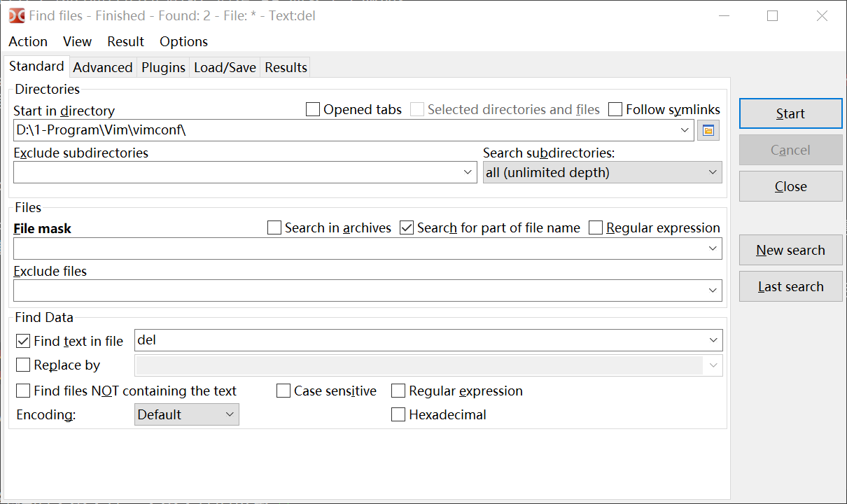Image resolution: width=847 pixels, height=504 pixels.
Task: Check the Follow symlinks option
Action: [x=615, y=110]
